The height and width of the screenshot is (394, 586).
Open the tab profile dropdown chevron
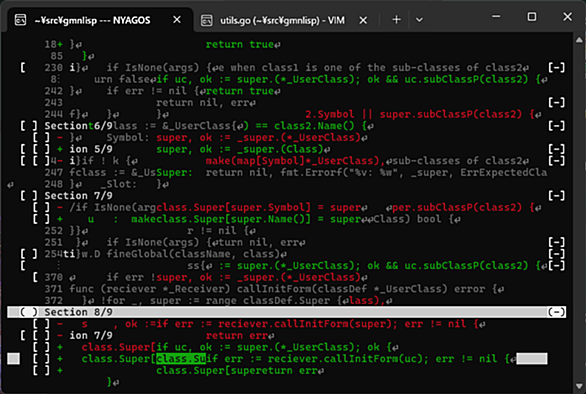(x=419, y=20)
